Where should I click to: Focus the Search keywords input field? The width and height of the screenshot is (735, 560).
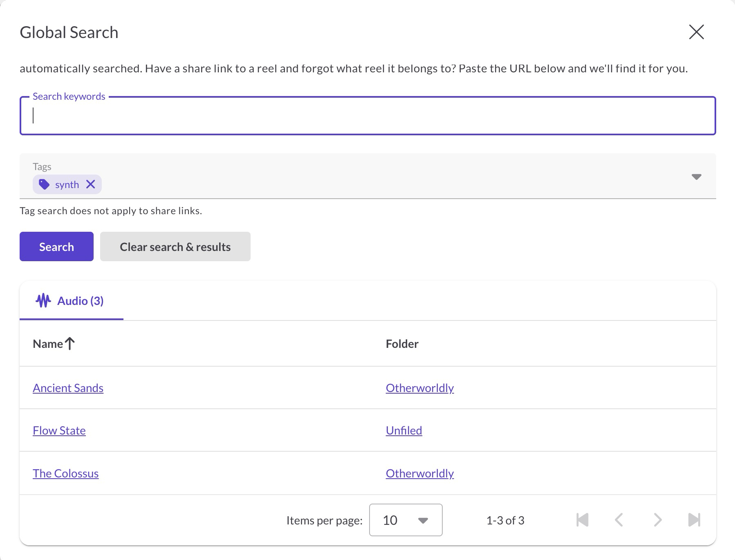(367, 116)
